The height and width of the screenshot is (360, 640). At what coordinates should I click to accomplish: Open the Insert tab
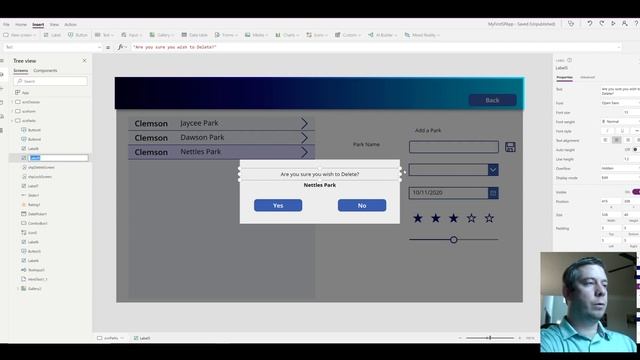(x=38, y=24)
